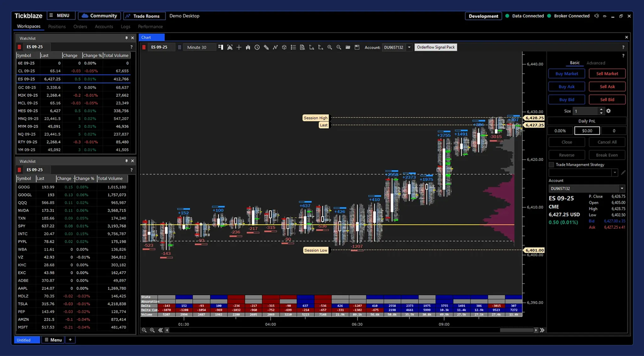The width and height of the screenshot is (644, 356).
Task: Select the Advanced trading tab
Action: [x=596, y=63]
